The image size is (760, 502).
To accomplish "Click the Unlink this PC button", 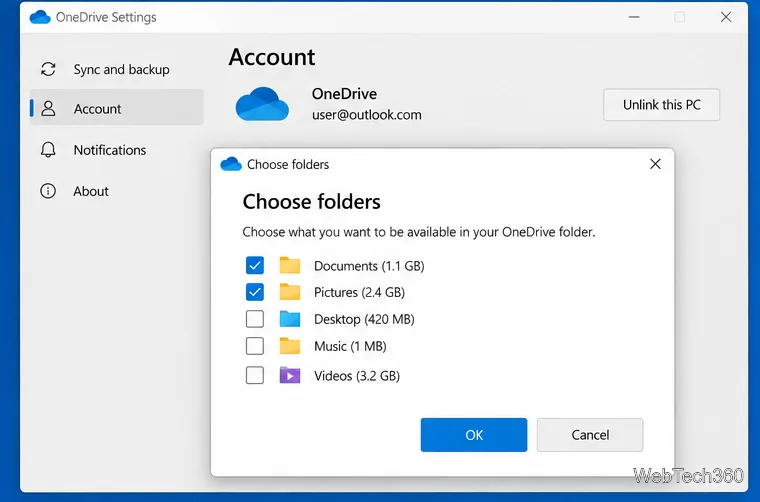I will 662,105.
